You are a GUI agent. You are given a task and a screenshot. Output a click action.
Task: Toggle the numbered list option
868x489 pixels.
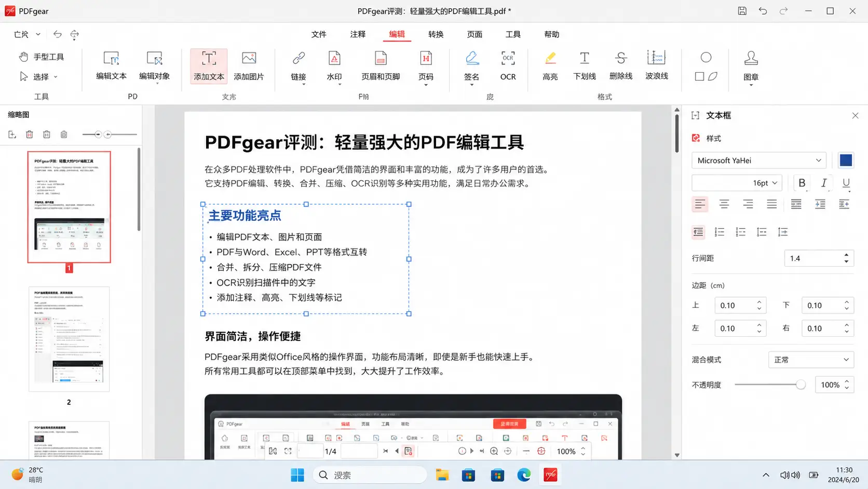click(x=720, y=232)
